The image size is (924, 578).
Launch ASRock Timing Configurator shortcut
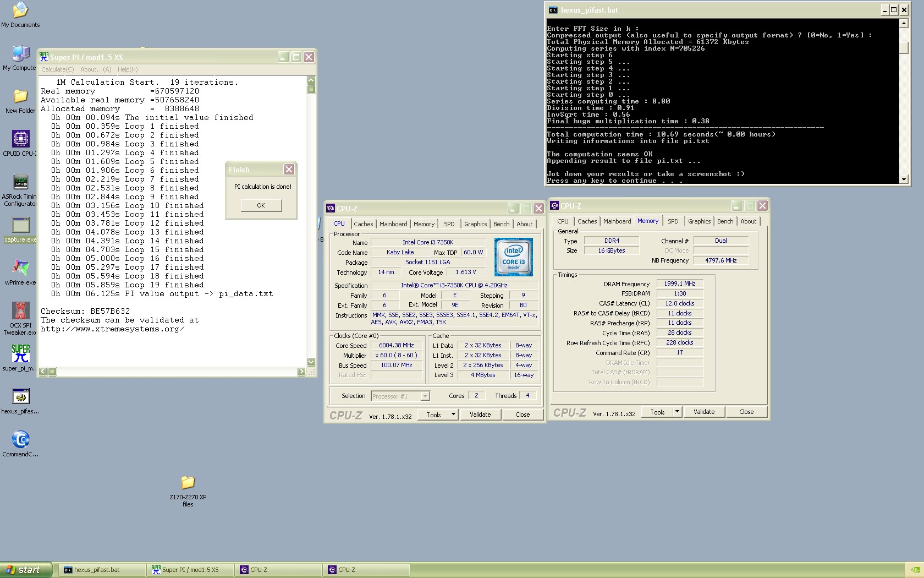[x=20, y=182]
